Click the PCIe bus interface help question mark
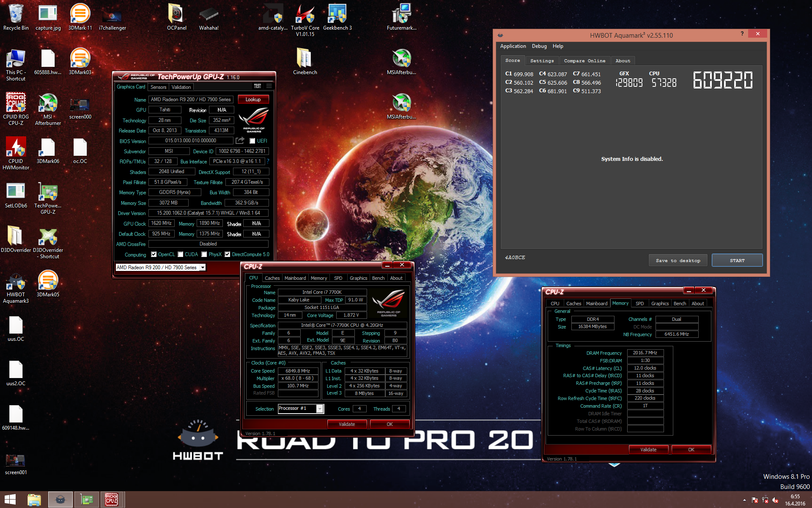The width and height of the screenshot is (812, 508). point(268,161)
